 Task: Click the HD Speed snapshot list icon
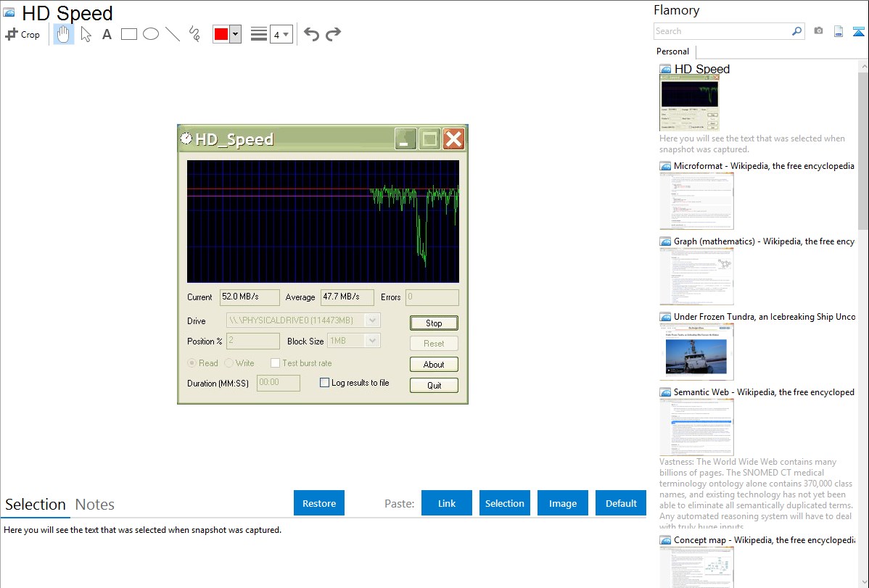[666, 70]
